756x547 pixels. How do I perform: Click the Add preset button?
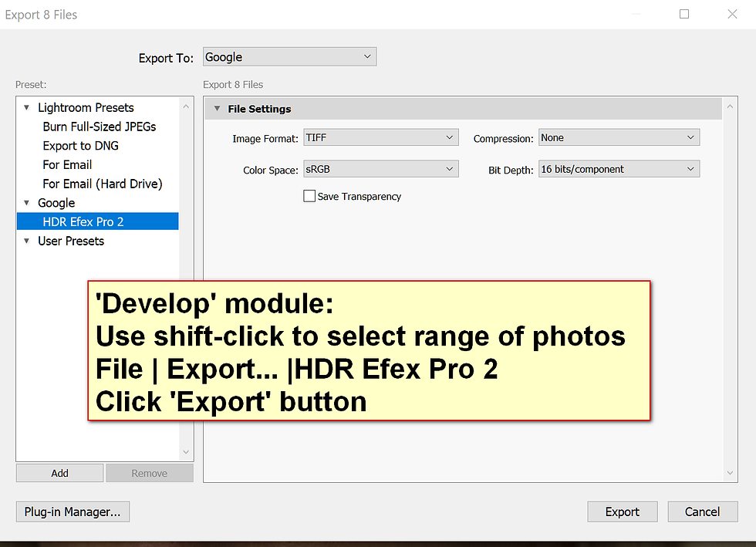point(60,473)
